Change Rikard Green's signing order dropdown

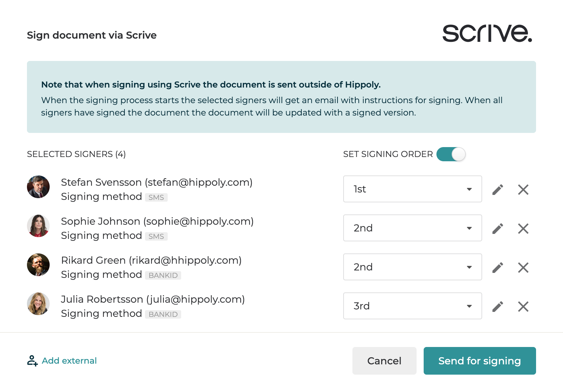tap(412, 267)
